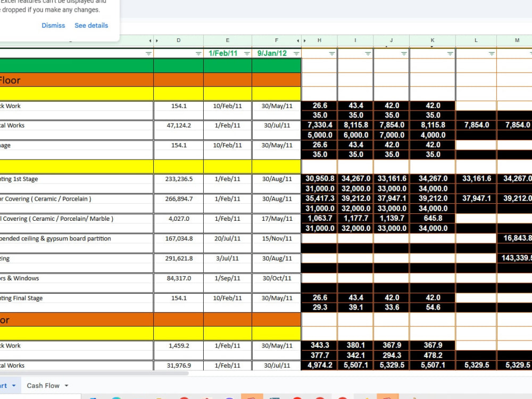Image resolution: width=532 pixels, height=399 pixels.
Task: Select column F header
Action: pos(277,40)
